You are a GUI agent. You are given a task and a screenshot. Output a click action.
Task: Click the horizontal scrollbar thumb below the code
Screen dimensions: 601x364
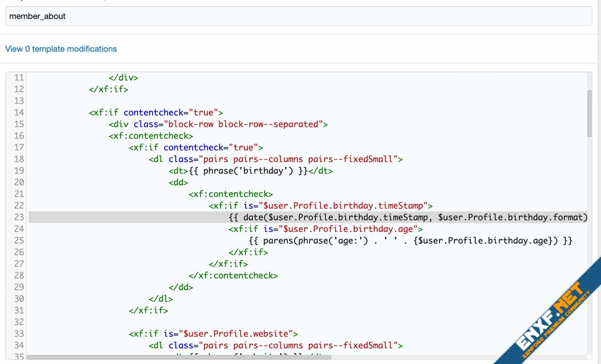(x=179, y=357)
